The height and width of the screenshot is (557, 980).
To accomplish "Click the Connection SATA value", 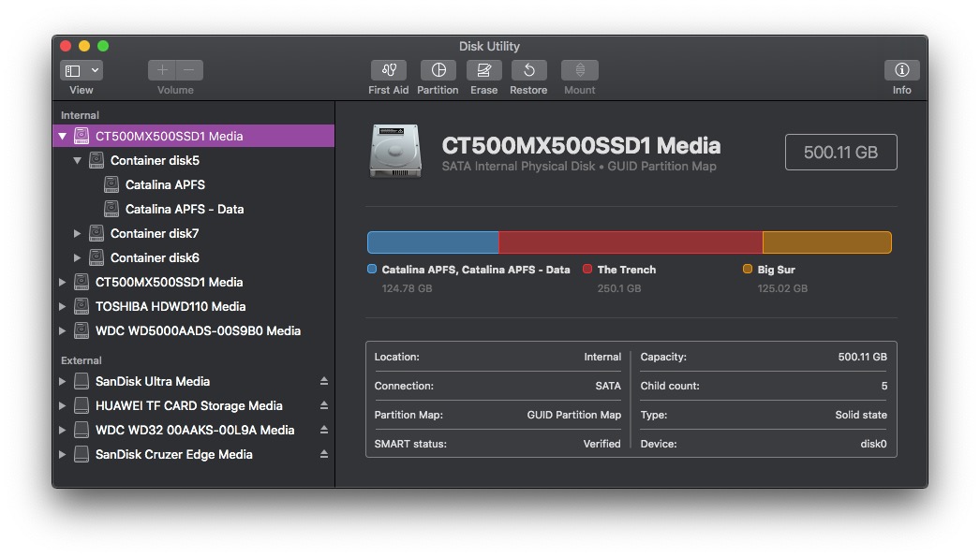I will click(608, 386).
